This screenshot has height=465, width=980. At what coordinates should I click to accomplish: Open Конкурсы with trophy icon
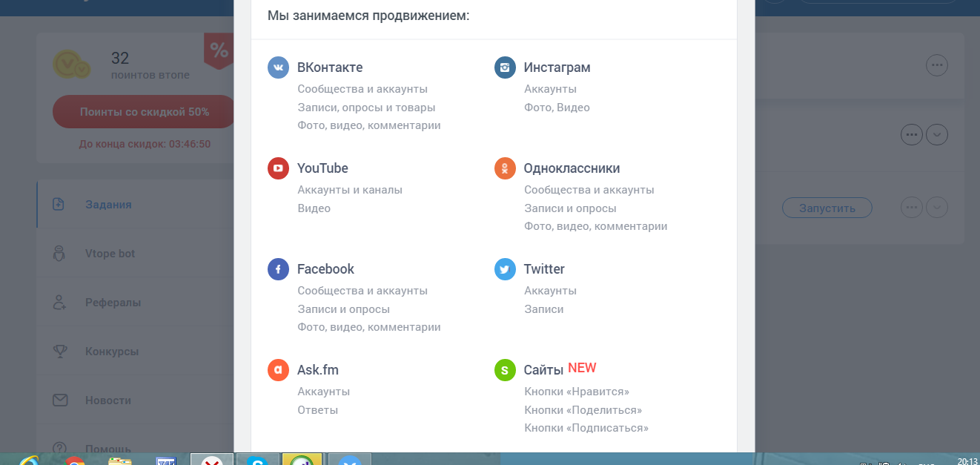pyautogui.click(x=136, y=352)
